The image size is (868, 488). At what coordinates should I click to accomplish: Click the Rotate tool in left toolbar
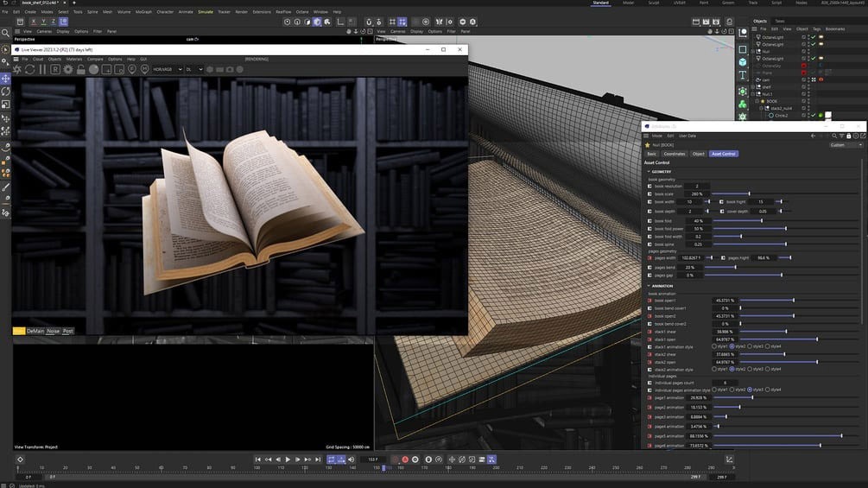click(5, 92)
